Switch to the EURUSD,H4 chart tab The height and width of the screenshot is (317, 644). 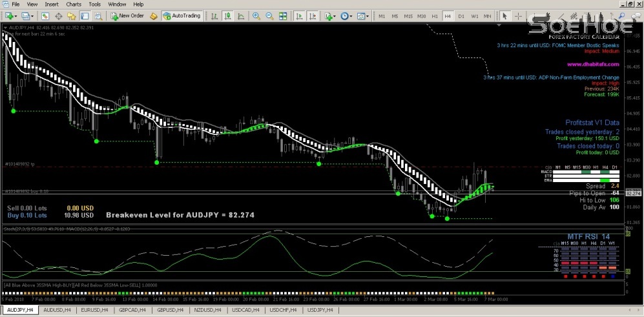click(x=95, y=311)
